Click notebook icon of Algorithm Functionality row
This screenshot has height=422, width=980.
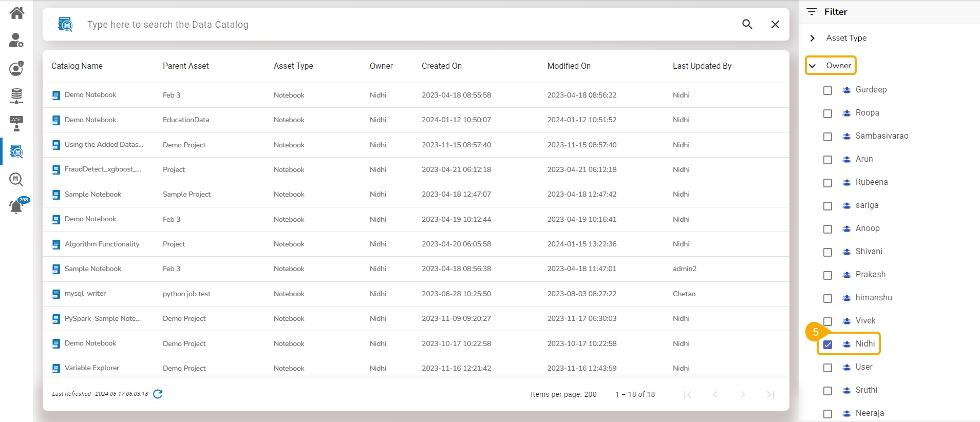(56, 244)
